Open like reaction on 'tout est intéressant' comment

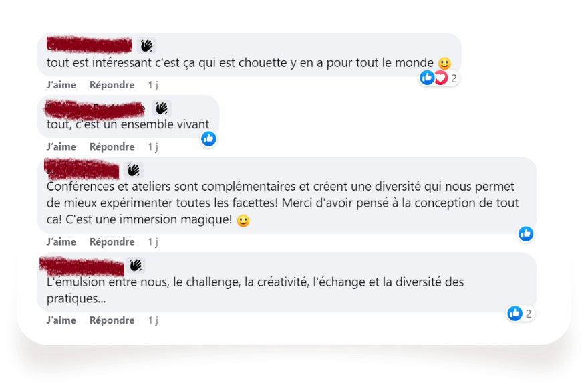click(427, 78)
